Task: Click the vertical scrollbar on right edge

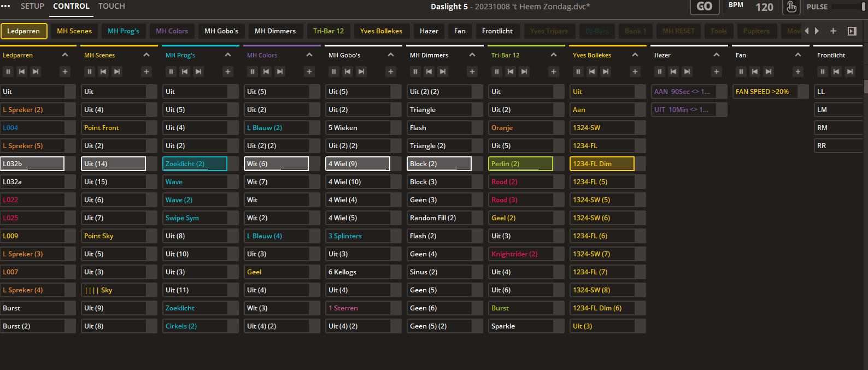Action: coord(866,87)
